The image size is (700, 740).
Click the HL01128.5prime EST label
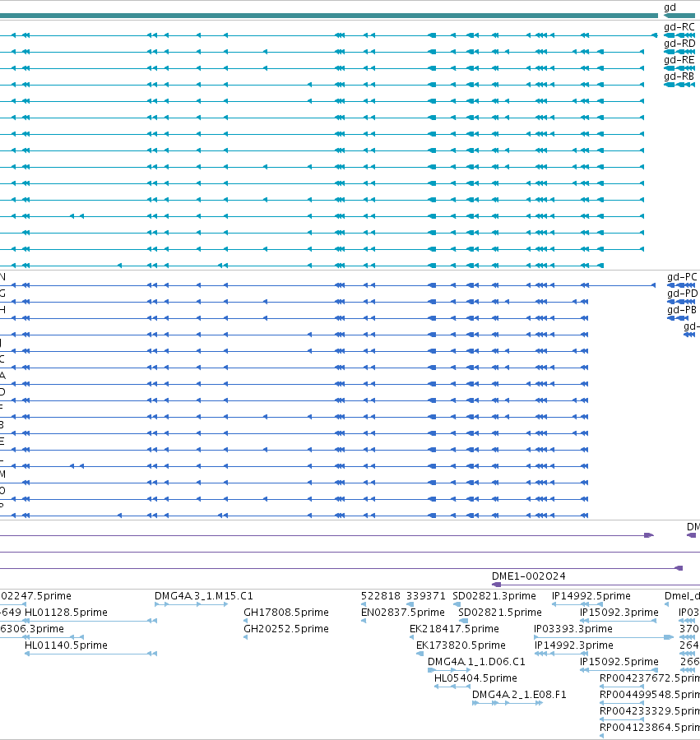point(66,613)
